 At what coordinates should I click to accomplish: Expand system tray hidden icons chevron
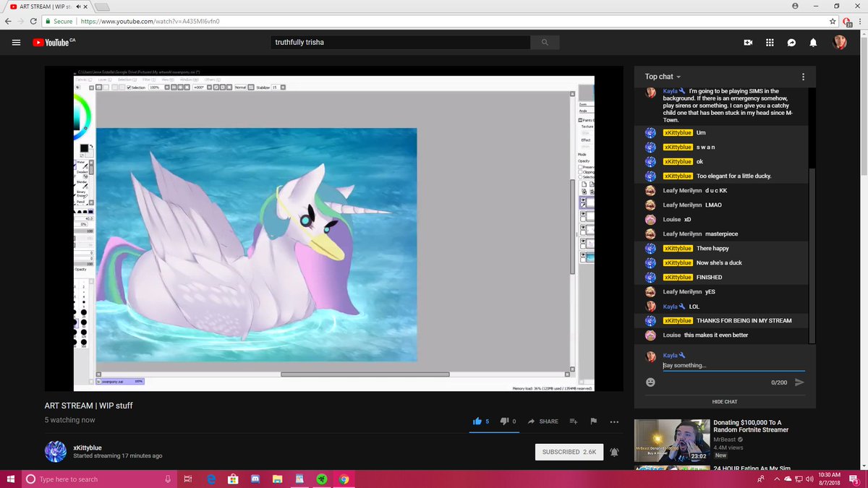pos(778,479)
